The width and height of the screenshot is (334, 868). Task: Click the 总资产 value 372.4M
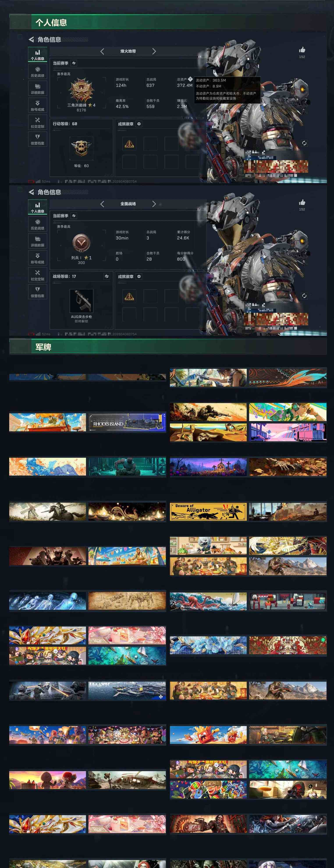(185, 86)
